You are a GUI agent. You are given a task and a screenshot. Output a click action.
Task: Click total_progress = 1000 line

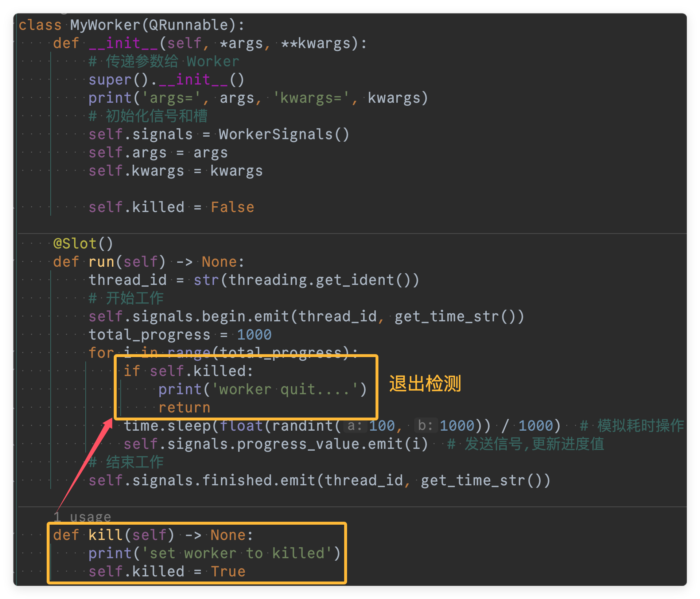coord(180,335)
